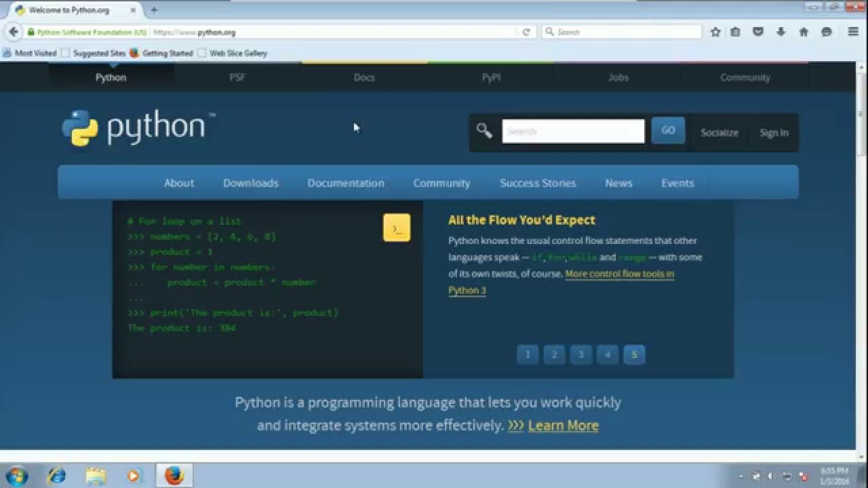Click the python logo on the page
Screen dimensions: 868x488
coord(138,127)
